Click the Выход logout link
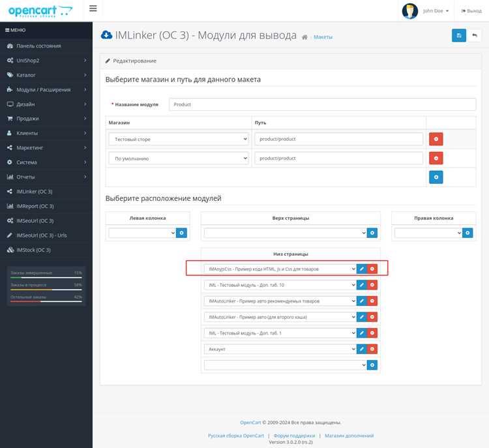The width and height of the screenshot is (489, 448). tap(471, 11)
